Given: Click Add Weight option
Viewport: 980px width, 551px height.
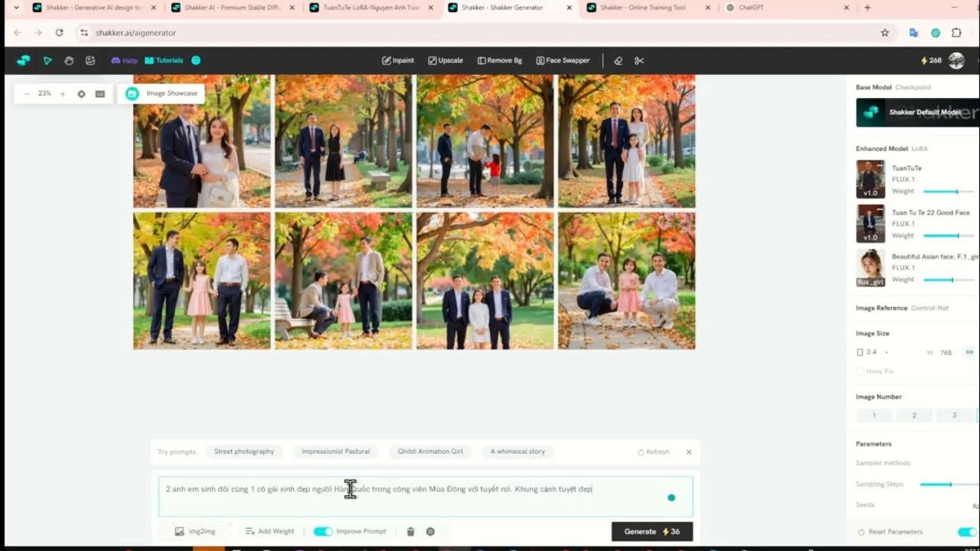Looking at the screenshot, I should coord(269,531).
